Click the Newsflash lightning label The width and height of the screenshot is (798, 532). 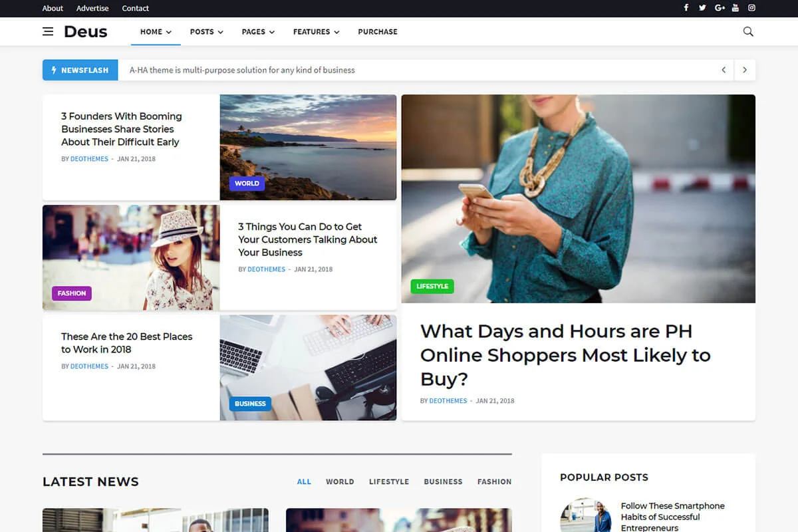click(80, 70)
